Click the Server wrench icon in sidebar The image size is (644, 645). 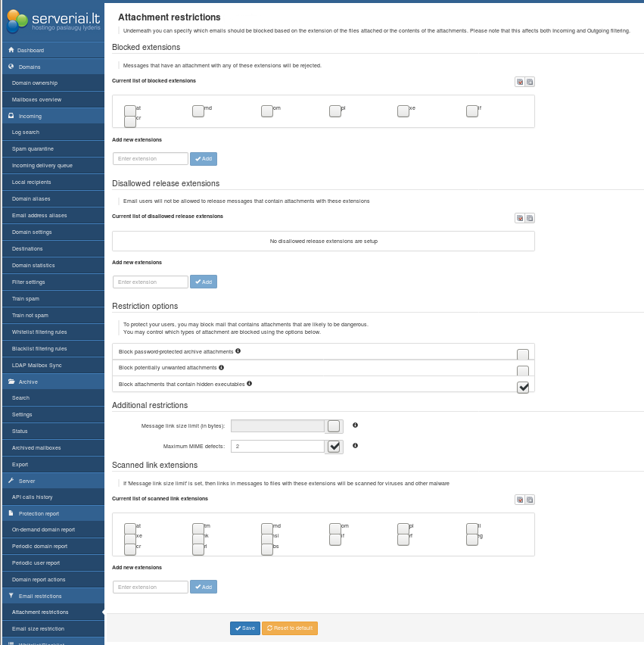click(x=11, y=481)
